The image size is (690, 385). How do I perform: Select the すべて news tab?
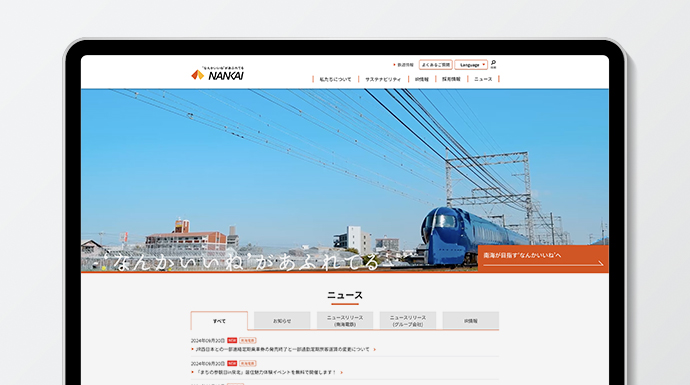point(219,321)
